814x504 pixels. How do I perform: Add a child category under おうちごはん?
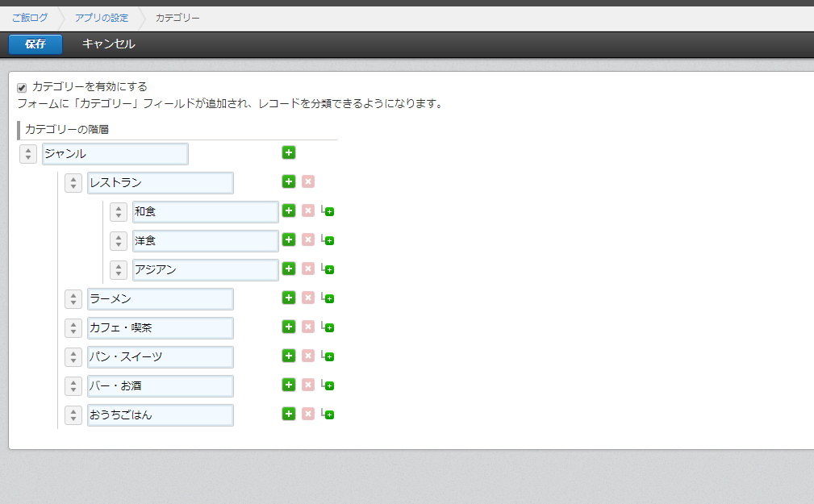point(328,414)
